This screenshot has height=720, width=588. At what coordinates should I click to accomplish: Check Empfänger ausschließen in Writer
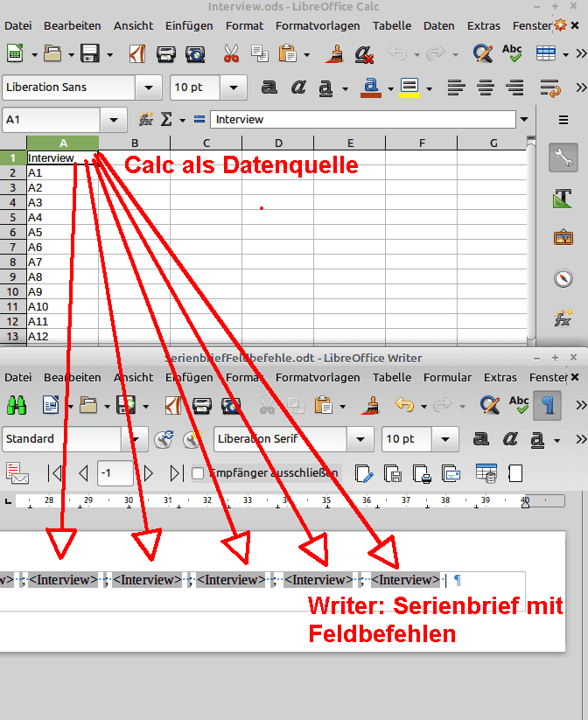[x=198, y=473]
